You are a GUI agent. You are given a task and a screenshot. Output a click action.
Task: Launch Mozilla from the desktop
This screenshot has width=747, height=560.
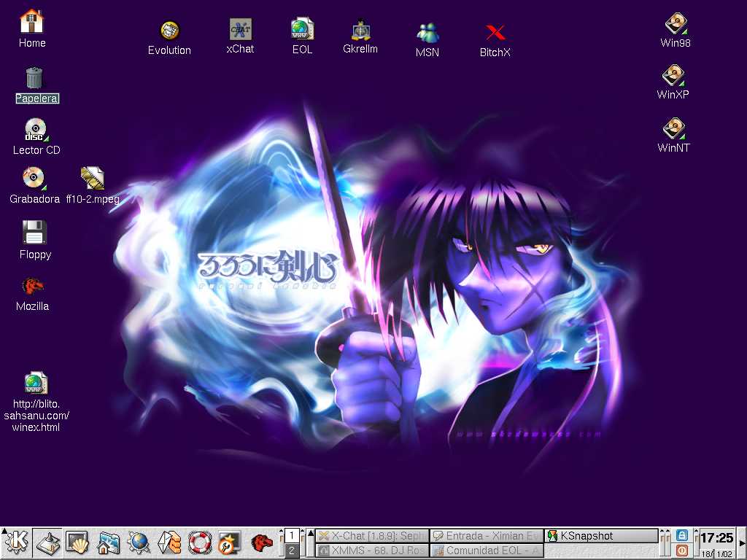[x=32, y=286]
